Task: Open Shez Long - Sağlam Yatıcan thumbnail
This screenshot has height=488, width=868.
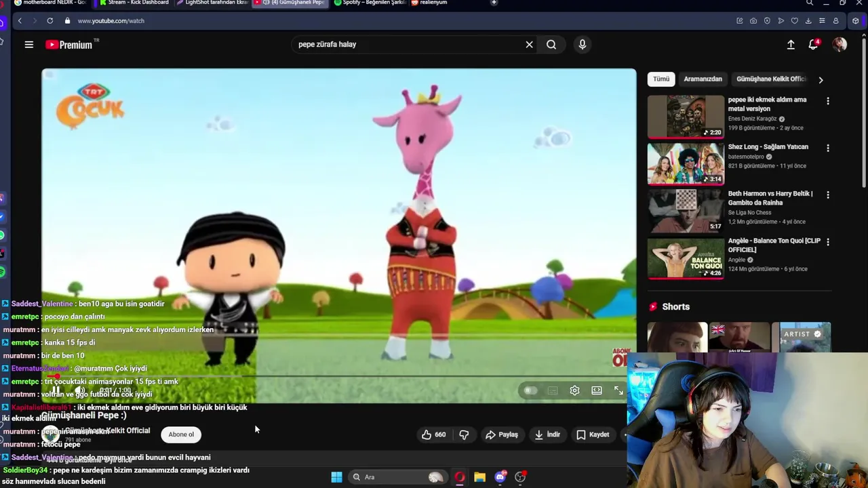Action: 686,163
